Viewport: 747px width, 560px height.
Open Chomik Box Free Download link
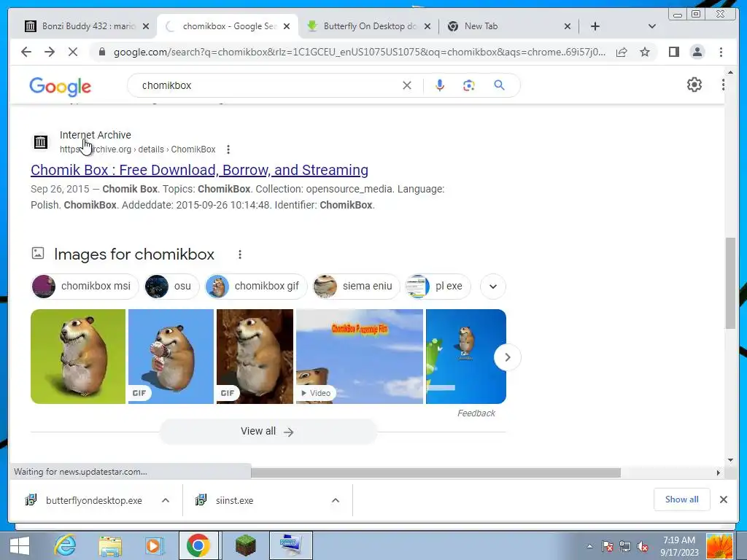199,170
